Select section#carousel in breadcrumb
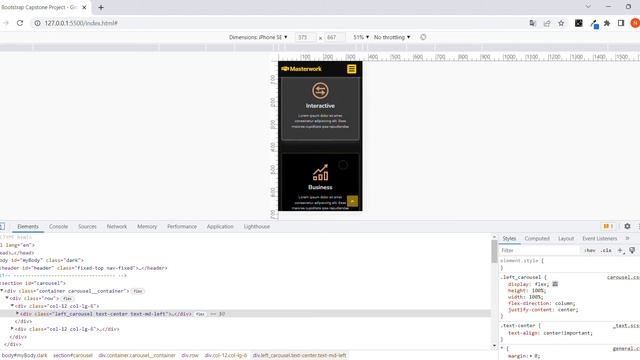The image size is (640, 360). click(73, 356)
